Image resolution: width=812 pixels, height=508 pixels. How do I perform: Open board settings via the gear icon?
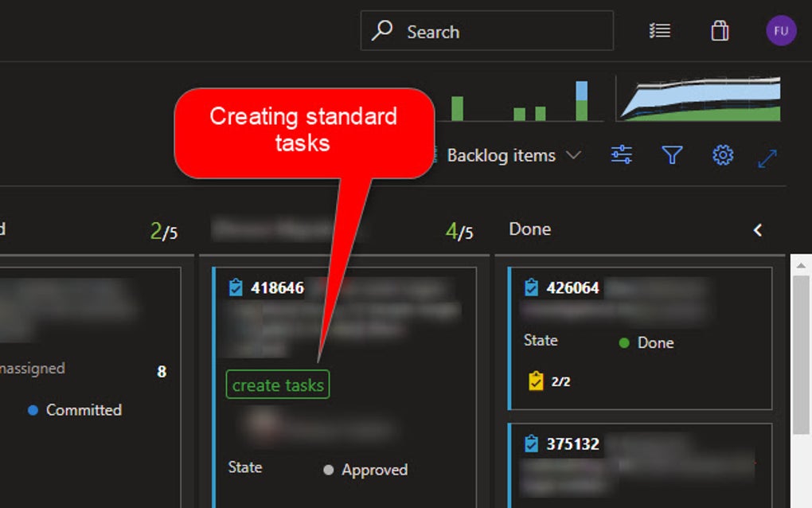(x=722, y=155)
